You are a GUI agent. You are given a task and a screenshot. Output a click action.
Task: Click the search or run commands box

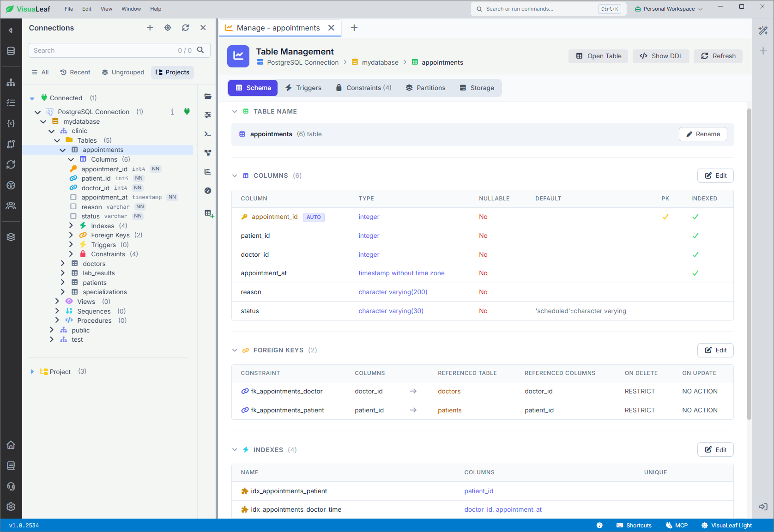tap(548, 9)
